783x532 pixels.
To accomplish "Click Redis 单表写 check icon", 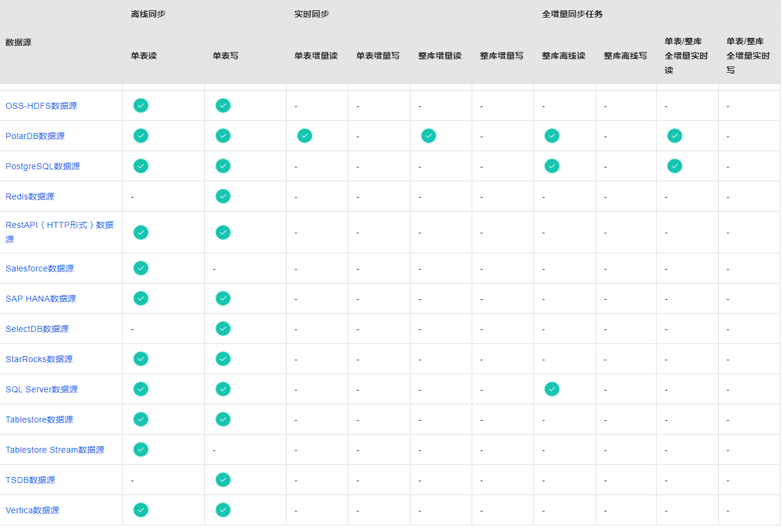I will pos(223,196).
